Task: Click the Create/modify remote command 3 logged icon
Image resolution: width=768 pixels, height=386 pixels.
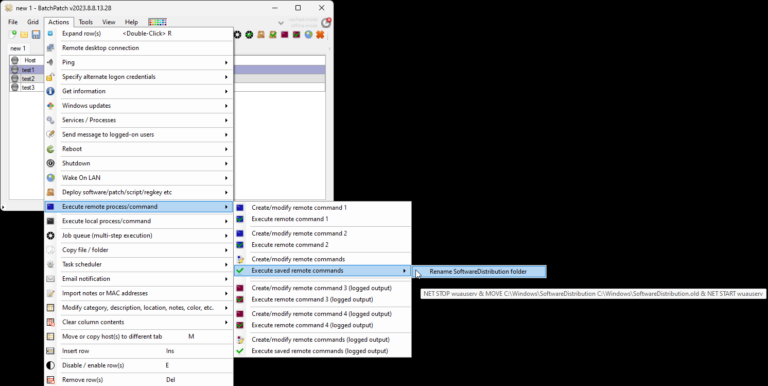Action: pyautogui.click(x=240, y=288)
